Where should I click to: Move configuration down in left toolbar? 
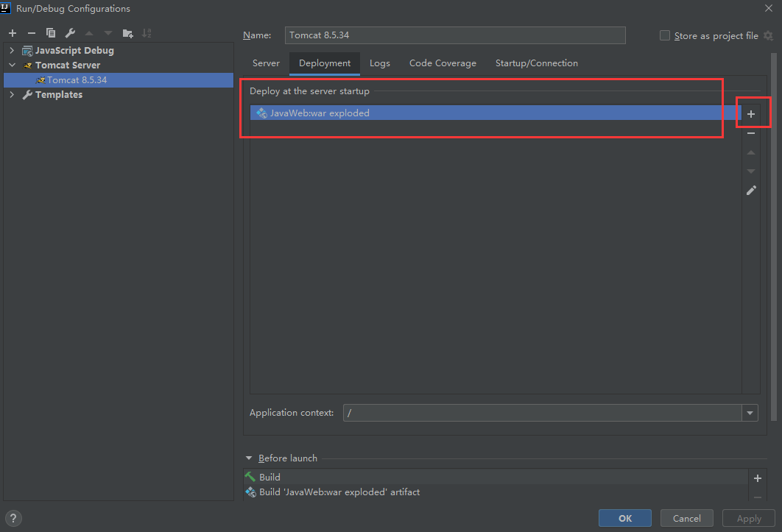coord(108,33)
